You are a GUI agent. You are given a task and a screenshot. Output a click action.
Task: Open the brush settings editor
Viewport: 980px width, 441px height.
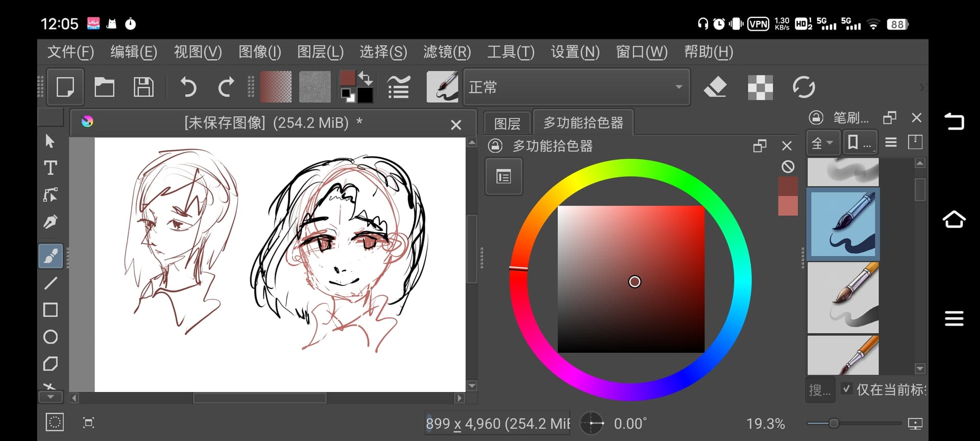399,87
